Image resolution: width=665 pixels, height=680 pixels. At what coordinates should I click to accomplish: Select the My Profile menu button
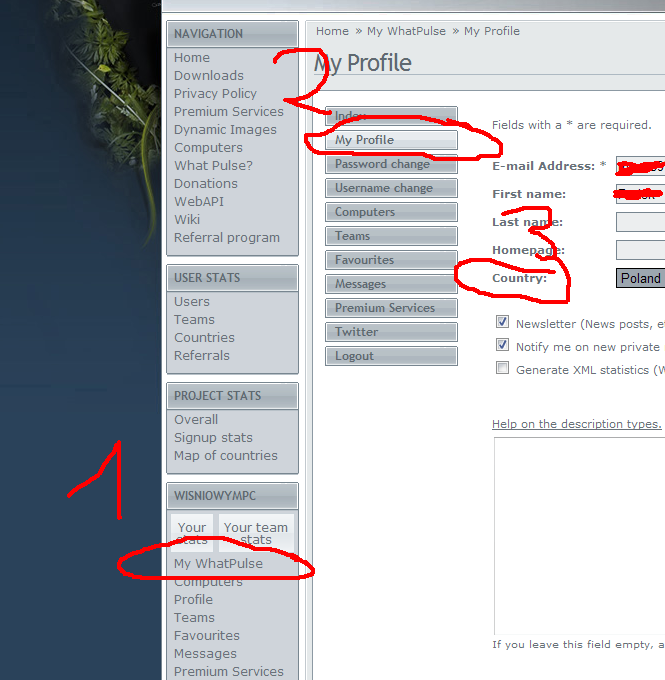point(391,140)
